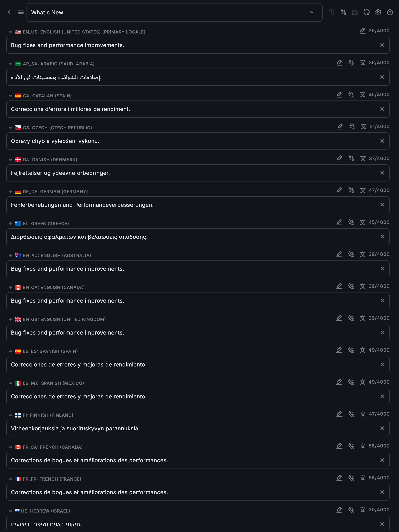Clear the English (United Kingdom) text field
Viewport: 399px width, 532px height.
382,333
